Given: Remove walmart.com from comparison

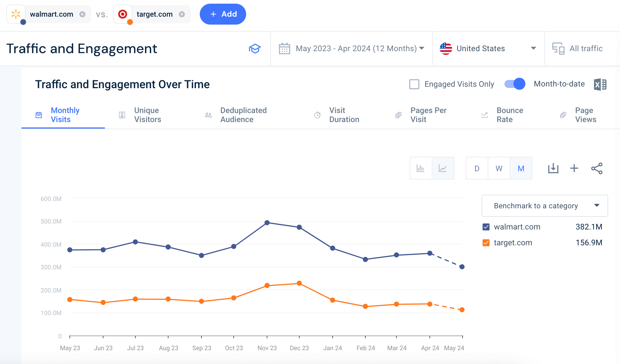Looking at the screenshot, I should tap(82, 14).
